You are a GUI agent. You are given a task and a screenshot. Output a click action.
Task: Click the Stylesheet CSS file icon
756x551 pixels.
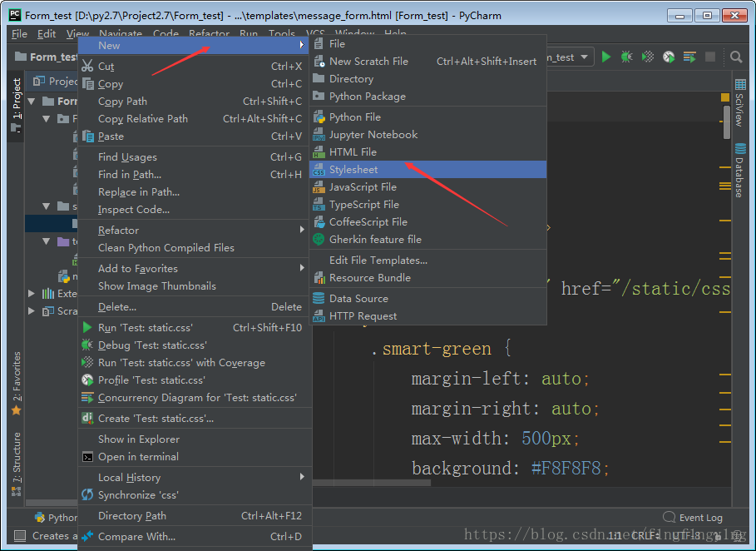point(319,169)
